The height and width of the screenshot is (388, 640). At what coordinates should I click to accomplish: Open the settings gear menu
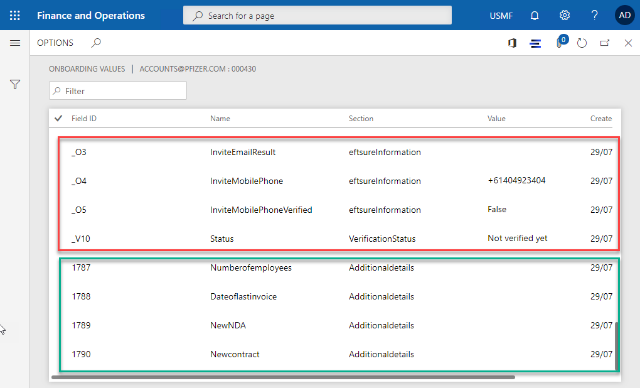coord(564,16)
